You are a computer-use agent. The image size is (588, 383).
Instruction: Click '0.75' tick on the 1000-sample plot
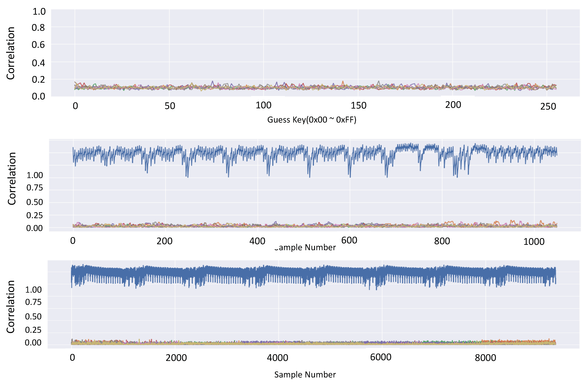pos(35,188)
